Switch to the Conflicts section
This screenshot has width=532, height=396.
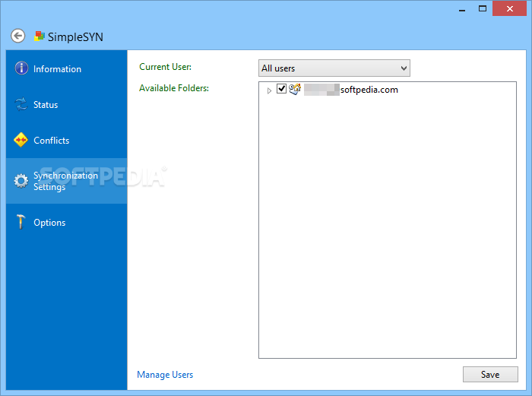click(x=67, y=140)
